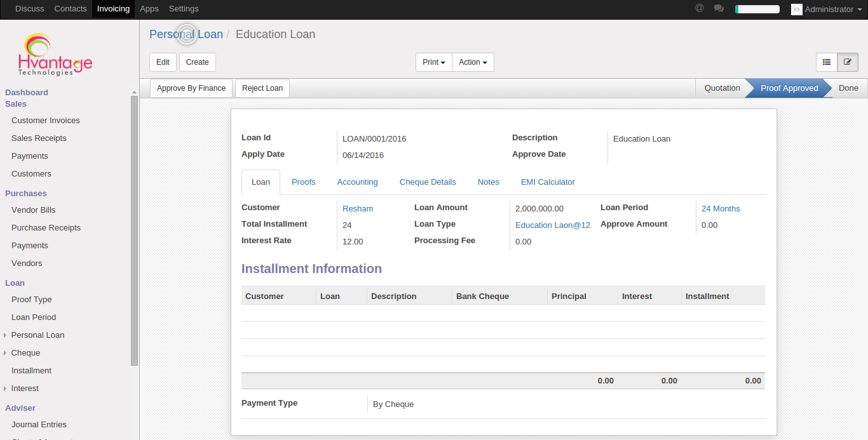Open the Contacts menu

(x=71, y=9)
